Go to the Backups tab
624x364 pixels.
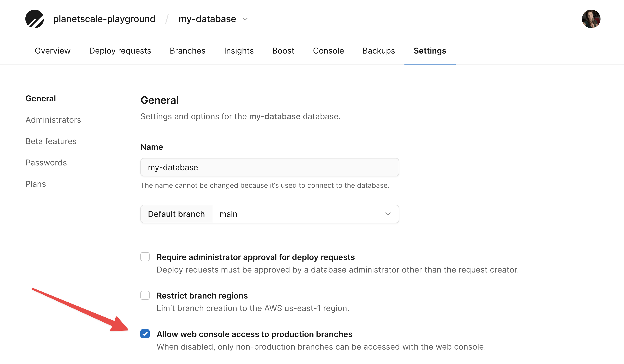(x=379, y=50)
